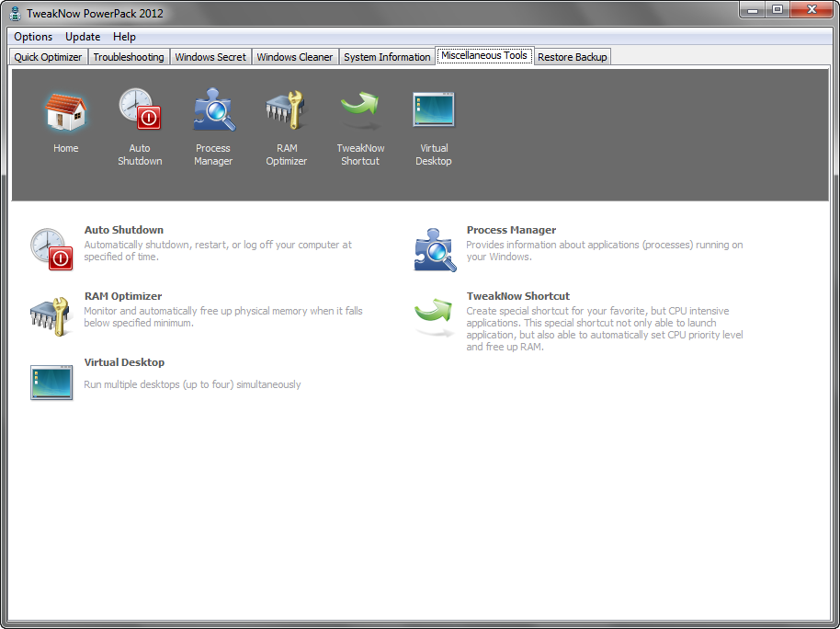Click 'Create special shortcut for your favorite' description

click(605, 328)
